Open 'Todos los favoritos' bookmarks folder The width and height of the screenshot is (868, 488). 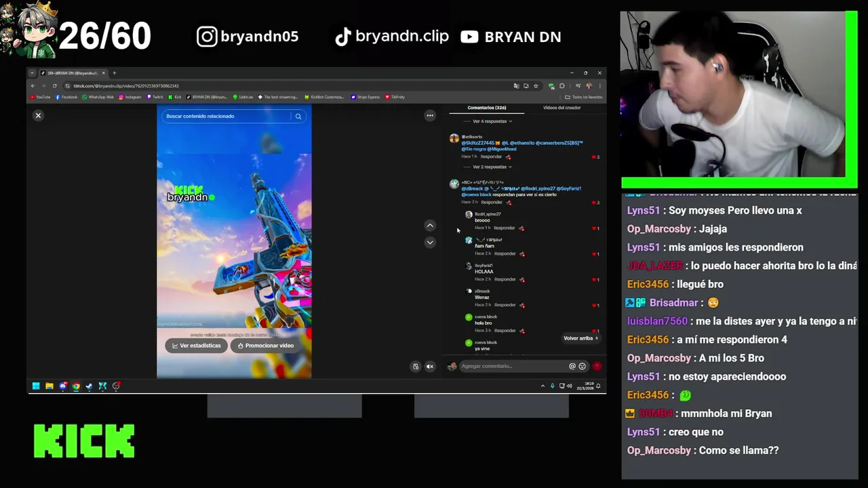click(584, 97)
